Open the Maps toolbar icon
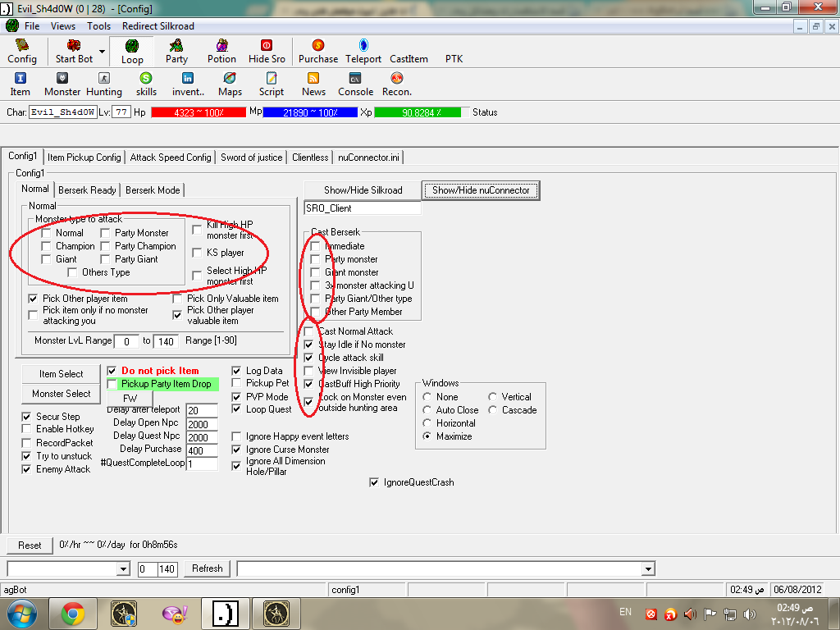The image size is (840, 630). pos(230,84)
